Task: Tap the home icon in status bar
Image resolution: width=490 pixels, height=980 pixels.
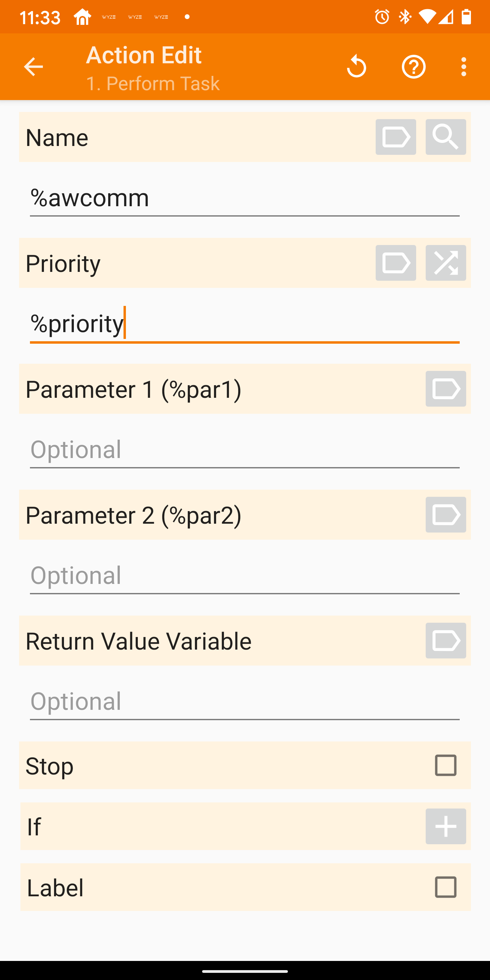Action: 83,17
